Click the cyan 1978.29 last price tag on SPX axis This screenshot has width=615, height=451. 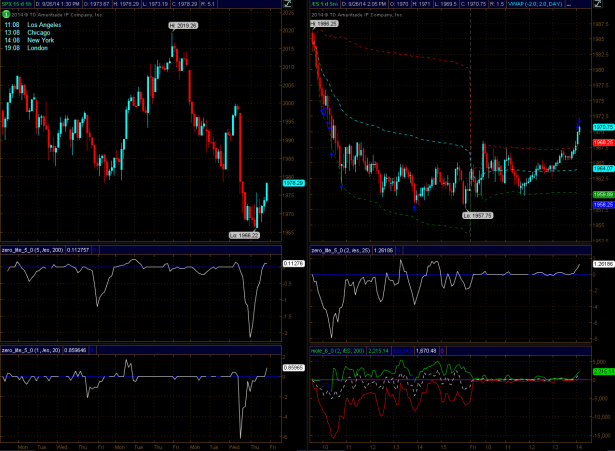[294, 183]
